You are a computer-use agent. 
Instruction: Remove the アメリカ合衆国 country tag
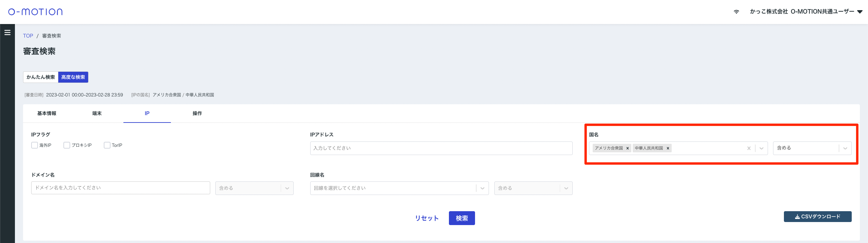pyautogui.click(x=628, y=148)
